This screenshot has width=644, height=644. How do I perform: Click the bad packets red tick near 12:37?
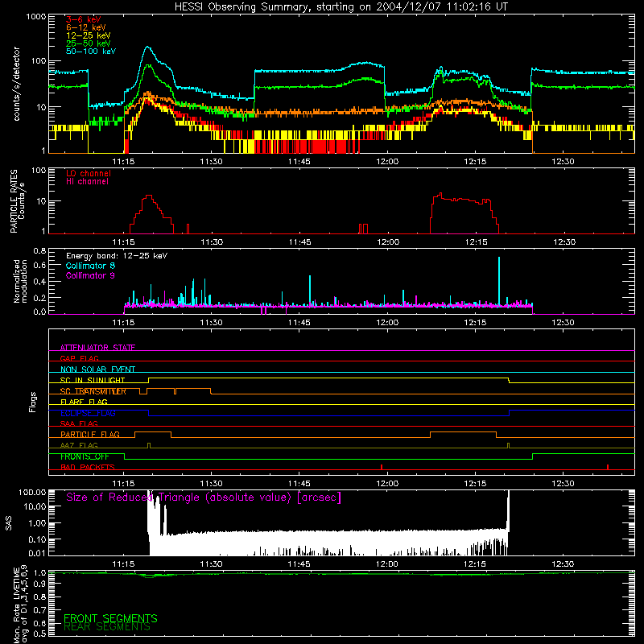tap(608, 467)
